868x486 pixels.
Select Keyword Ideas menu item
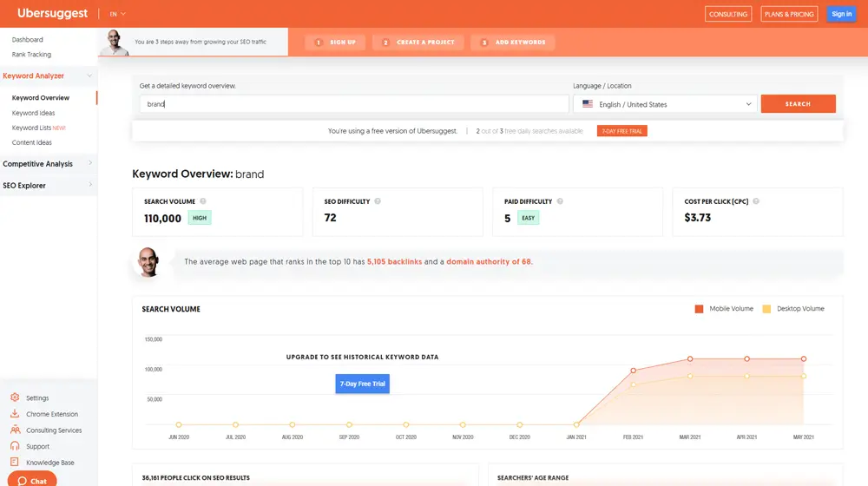pos(33,113)
